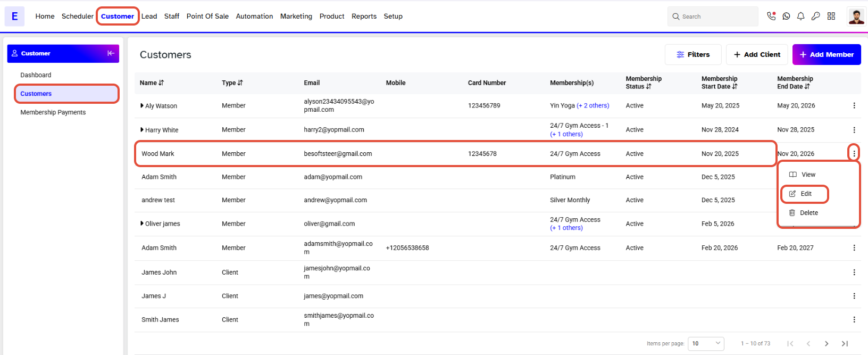This screenshot has height=355, width=868.
Task: Click the Silver Monthly membership cell
Action: 570,200
